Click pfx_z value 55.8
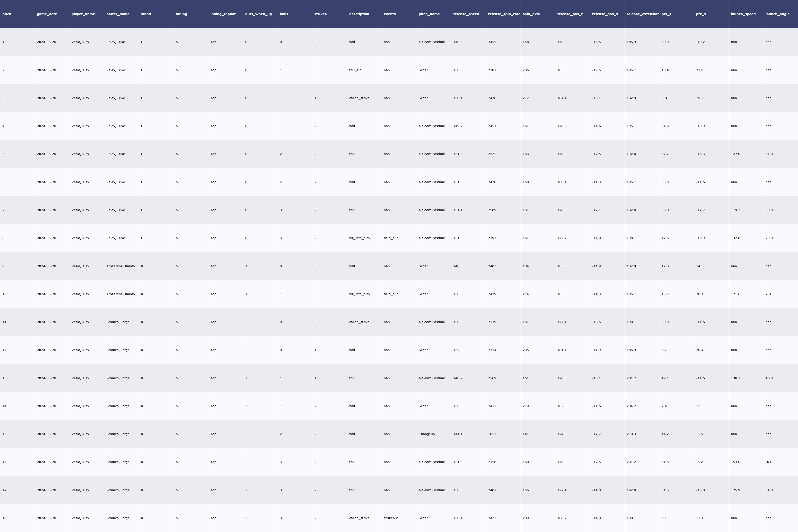This screenshot has width=798, height=532. [x=665, y=210]
